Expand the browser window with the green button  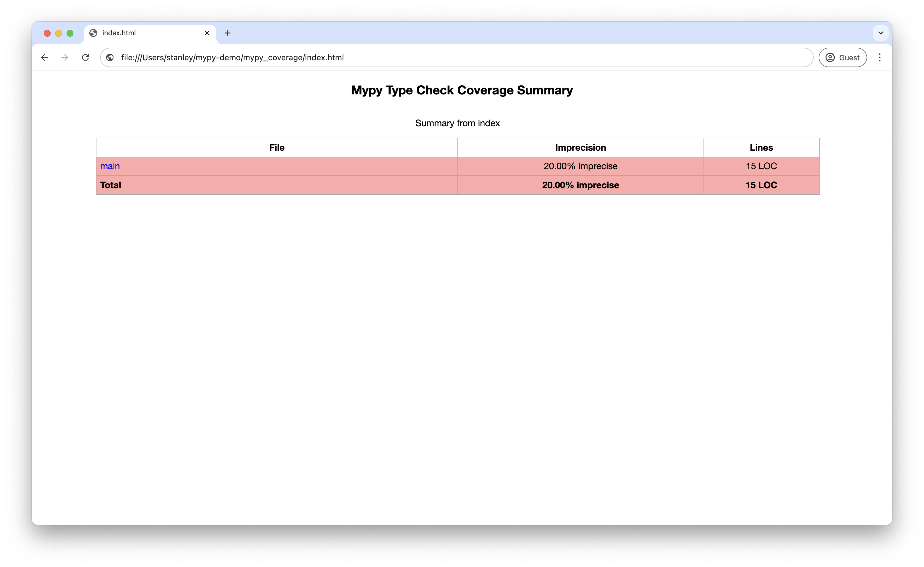(70, 33)
